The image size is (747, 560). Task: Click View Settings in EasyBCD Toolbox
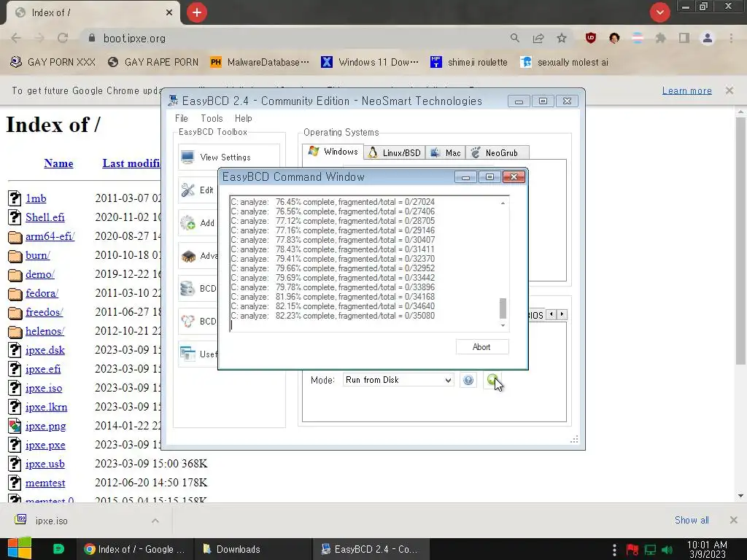[x=229, y=157]
